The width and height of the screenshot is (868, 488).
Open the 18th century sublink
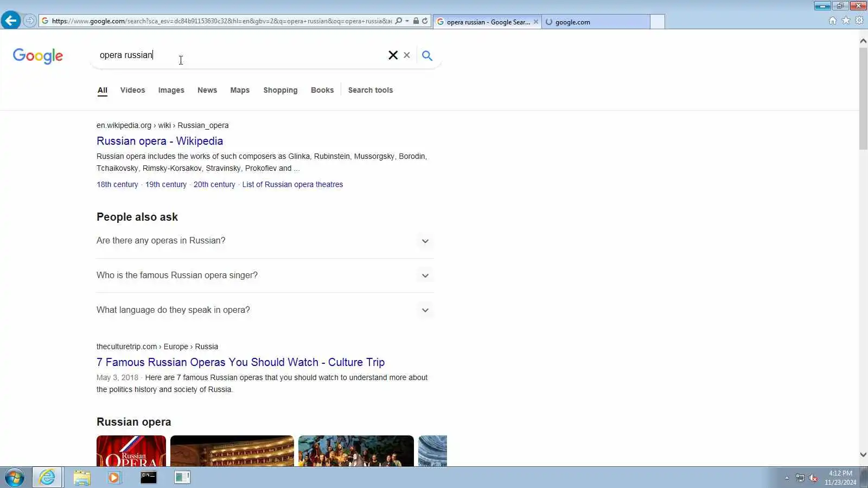tap(117, 184)
